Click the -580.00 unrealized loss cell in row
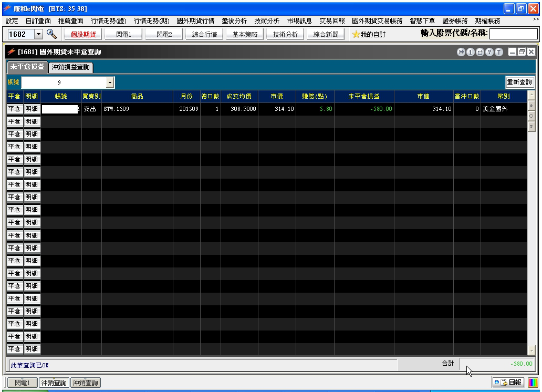Screen dimensions: 542x392 click(x=364, y=109)
